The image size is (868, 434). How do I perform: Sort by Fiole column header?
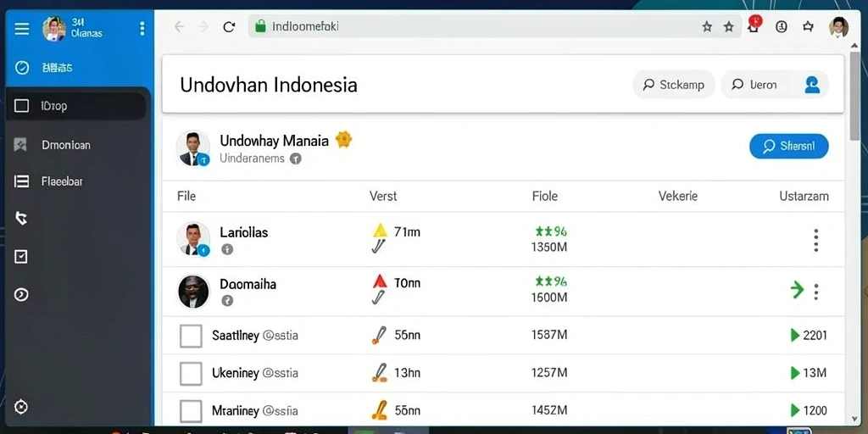[545, 196]
